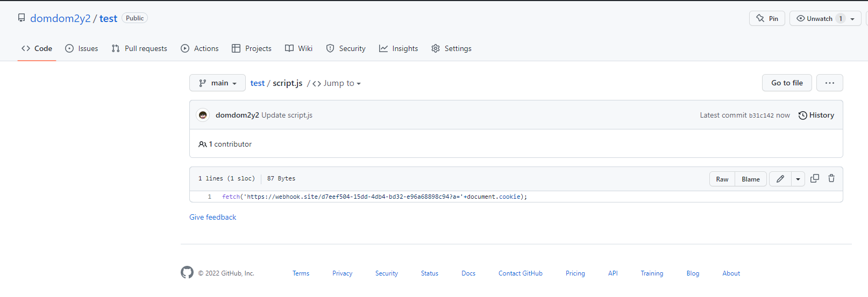The width and height of the screenshot is (868, 297).
Task: Pin this repository with Pin button
Action: 767,18
